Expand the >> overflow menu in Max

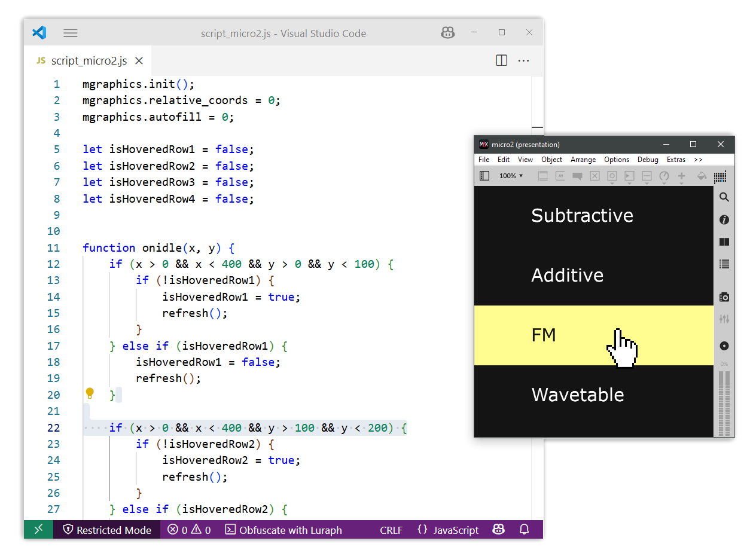tap(698, 160)
